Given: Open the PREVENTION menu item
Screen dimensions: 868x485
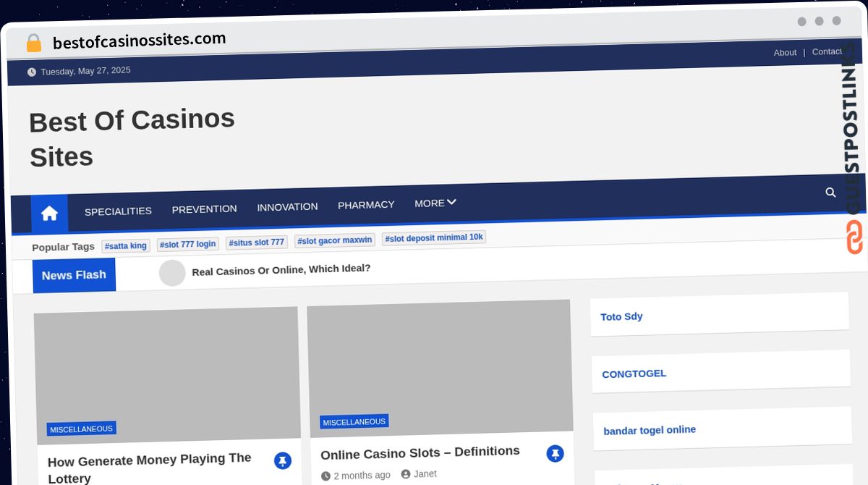Looking at the screenshot, I should pyautogui.click(x=204, y=209).
